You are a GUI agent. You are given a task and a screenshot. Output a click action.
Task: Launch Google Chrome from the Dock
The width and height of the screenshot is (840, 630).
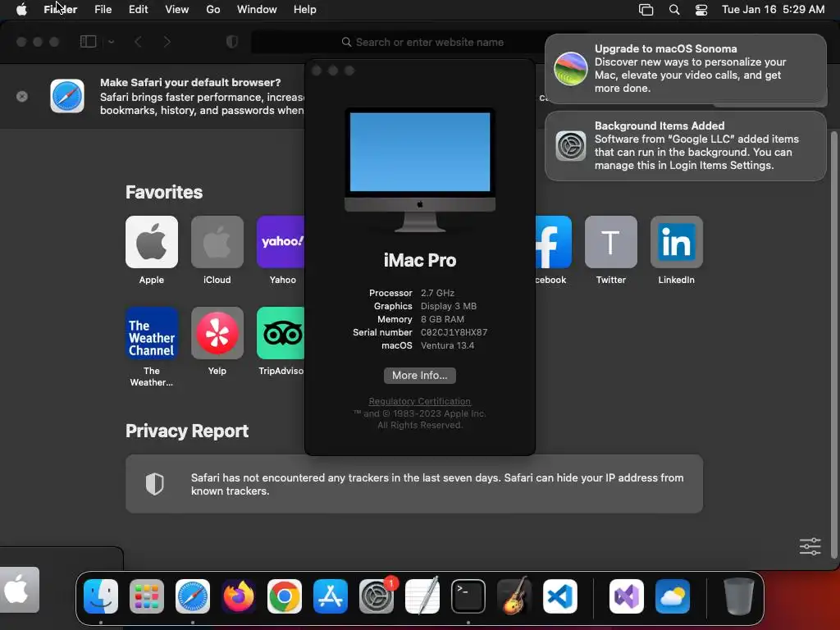(285, 596)
